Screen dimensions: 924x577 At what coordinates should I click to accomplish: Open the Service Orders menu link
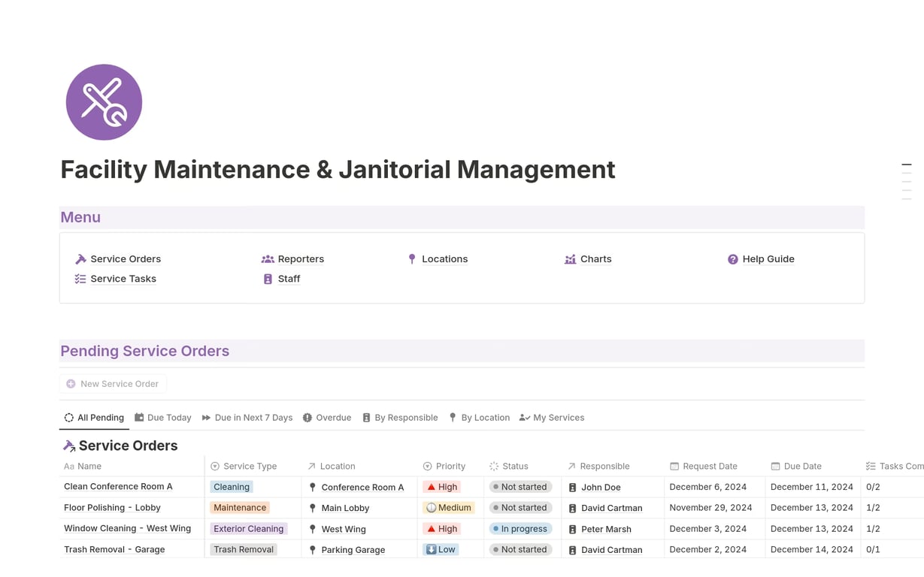point(126,259)
